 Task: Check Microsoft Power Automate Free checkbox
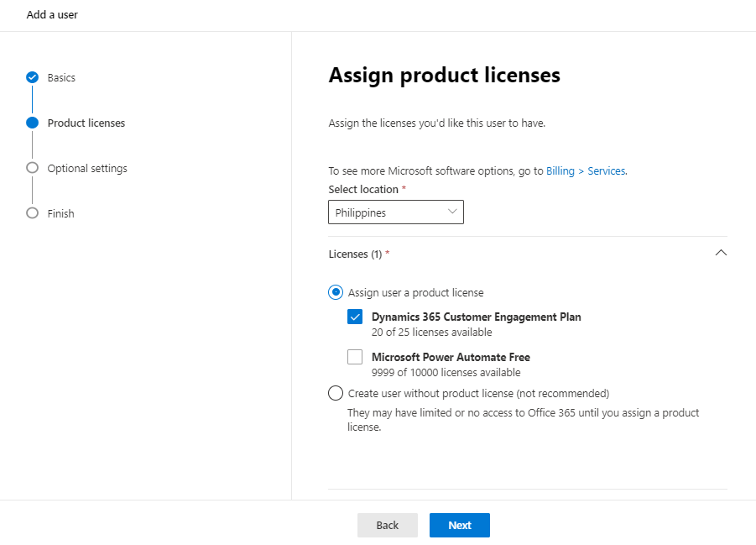pos(355,357)
